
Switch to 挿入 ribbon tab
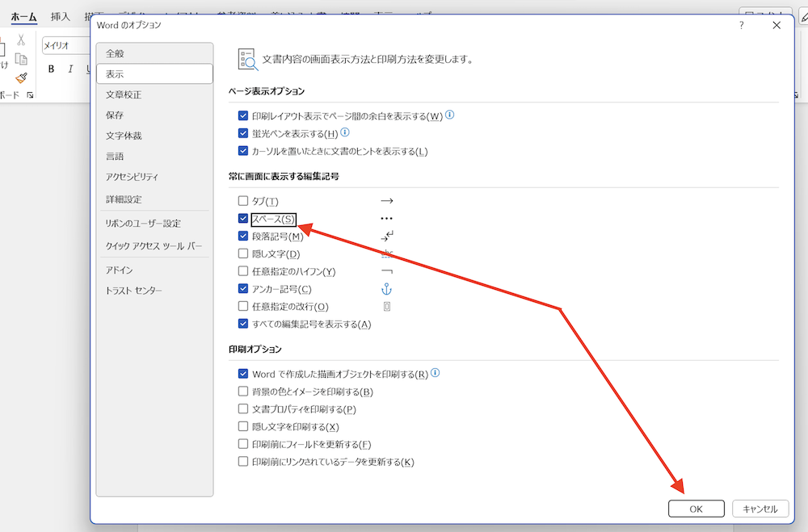tap(61, 17)
